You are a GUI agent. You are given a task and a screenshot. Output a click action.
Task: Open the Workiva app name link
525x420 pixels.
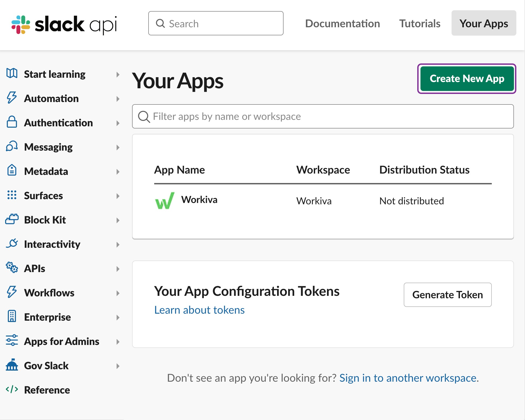pos(199,200)
